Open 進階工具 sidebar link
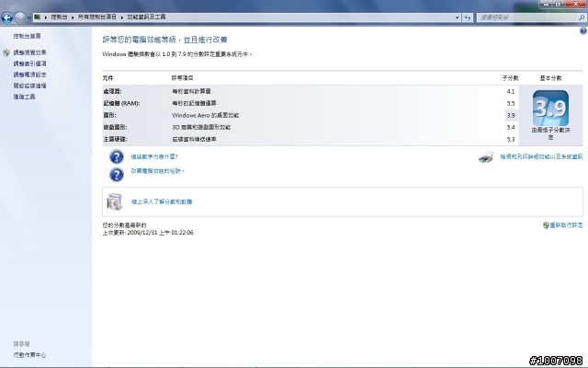Screen dimensions: 588x368 click(x=25, y=97)
